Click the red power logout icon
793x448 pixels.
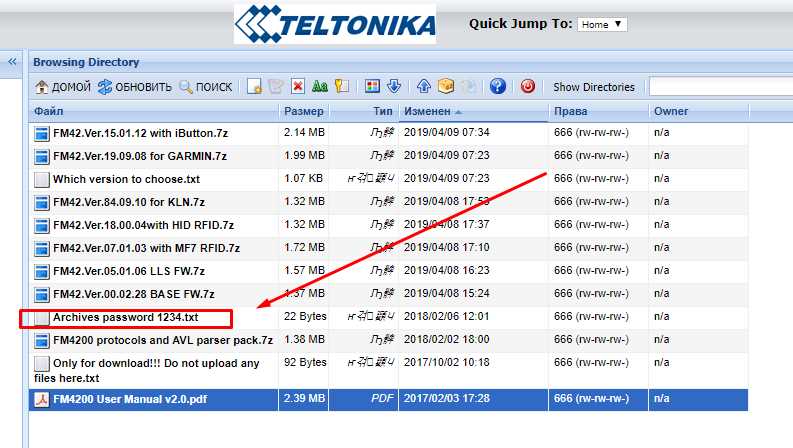tap(527, 87)
